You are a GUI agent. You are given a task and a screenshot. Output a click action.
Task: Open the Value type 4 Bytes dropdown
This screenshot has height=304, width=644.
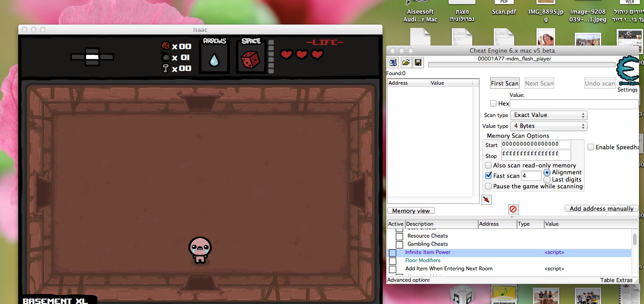tap(548, 126)
